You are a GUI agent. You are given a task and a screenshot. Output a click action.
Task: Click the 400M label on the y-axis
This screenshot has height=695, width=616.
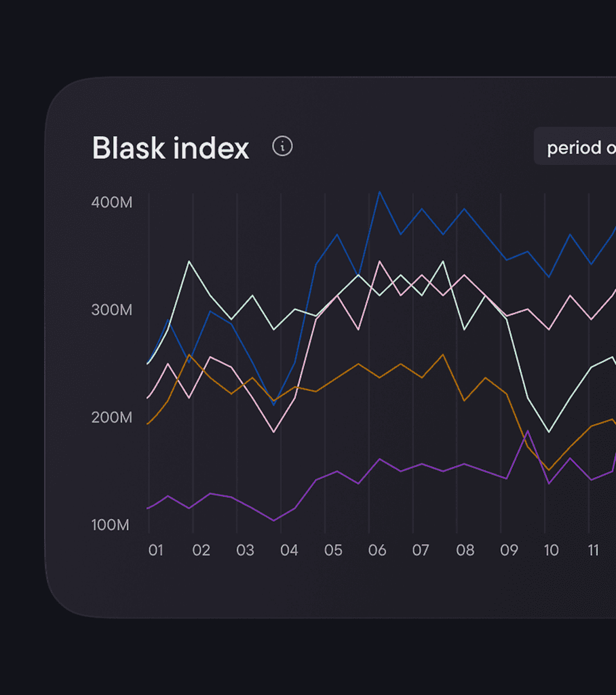point(113,202)
